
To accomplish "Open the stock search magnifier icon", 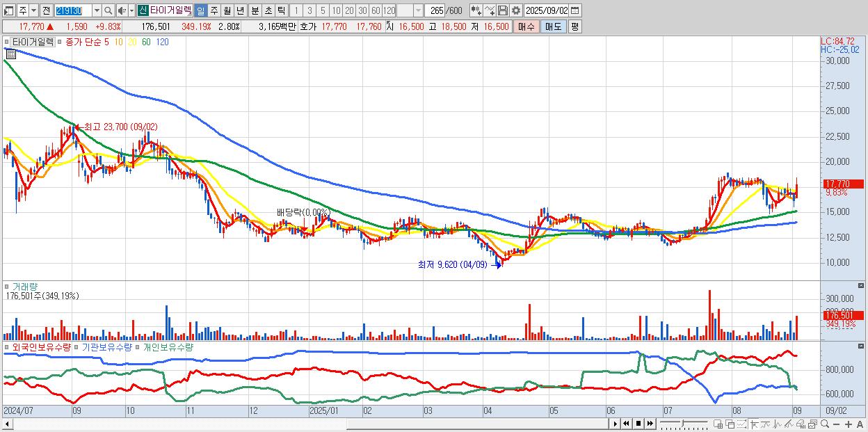I will tap(108, 10).
